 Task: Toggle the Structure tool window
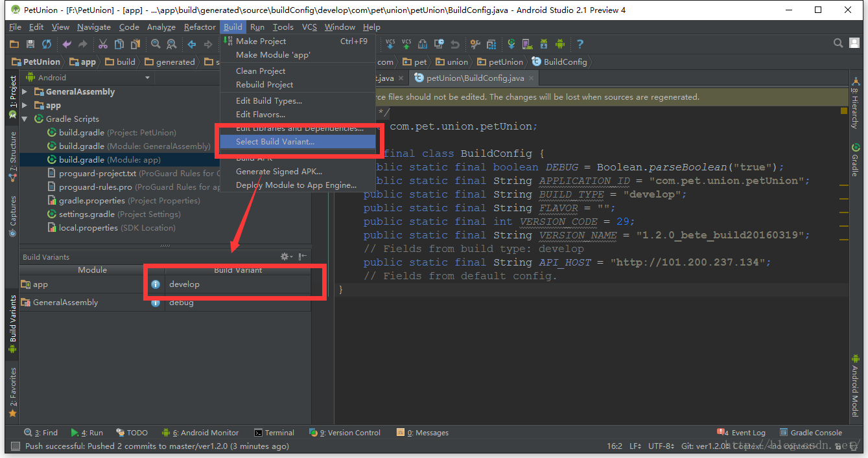13,155
